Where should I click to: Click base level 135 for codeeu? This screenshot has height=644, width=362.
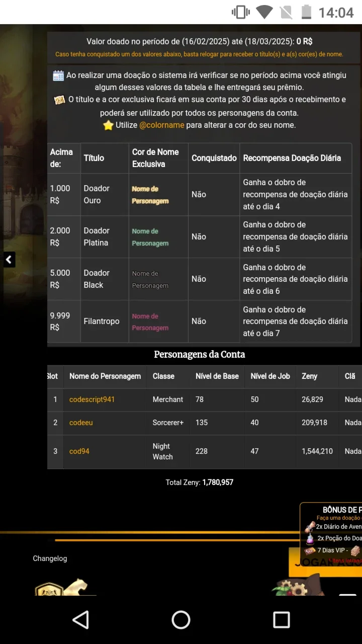click(202, 423)
